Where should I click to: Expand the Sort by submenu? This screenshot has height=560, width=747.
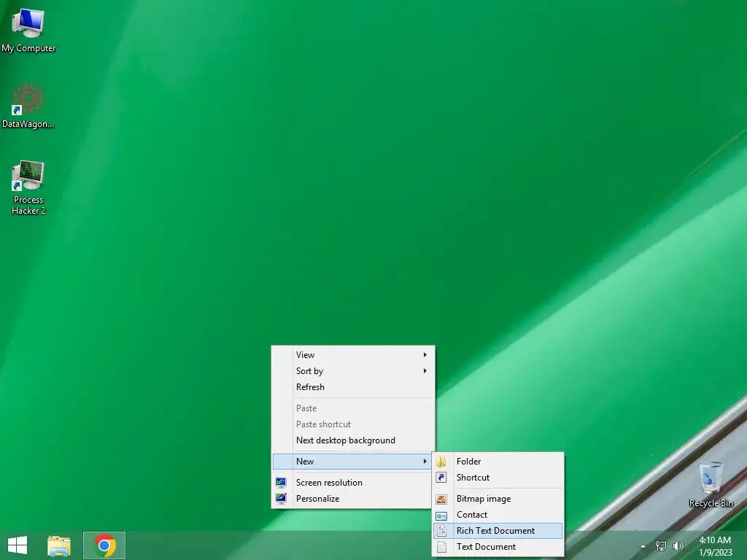(x=353, y=371)
